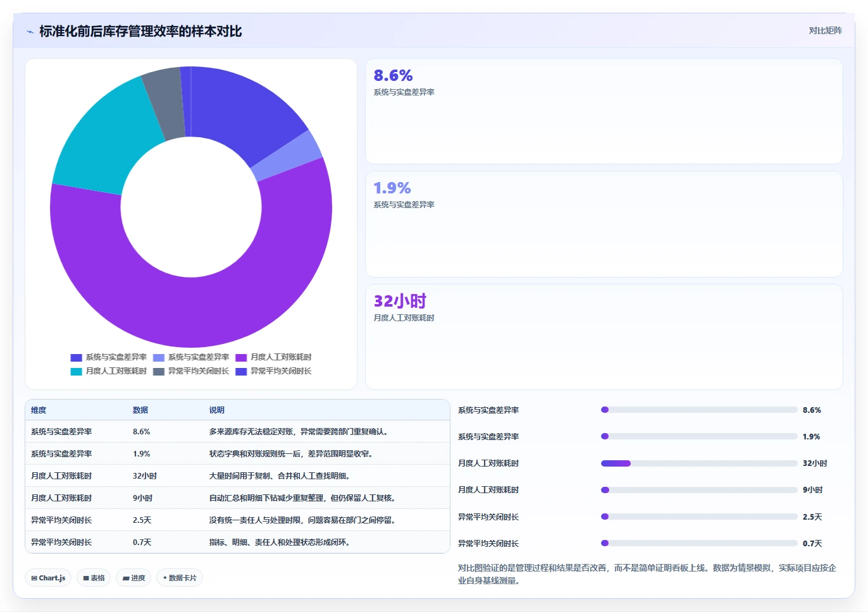Click the progress bar showing 9小时
Viewport: 868px width, 612px height.
point(699,490)
